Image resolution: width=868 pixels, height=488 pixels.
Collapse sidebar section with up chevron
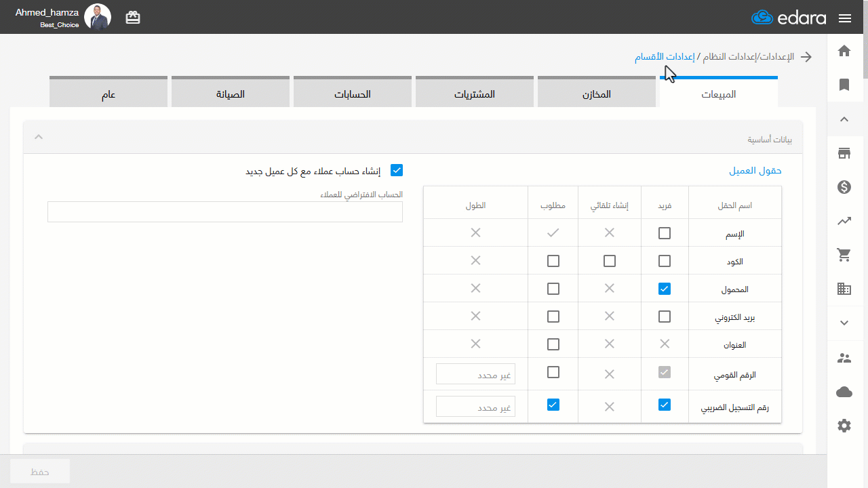coord(844,119)
